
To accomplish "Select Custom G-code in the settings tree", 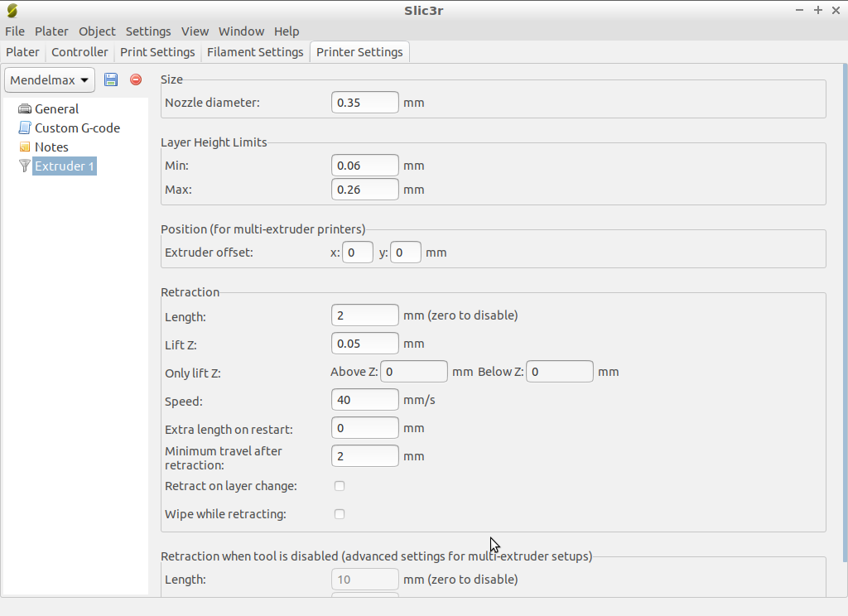I will 77,128.
